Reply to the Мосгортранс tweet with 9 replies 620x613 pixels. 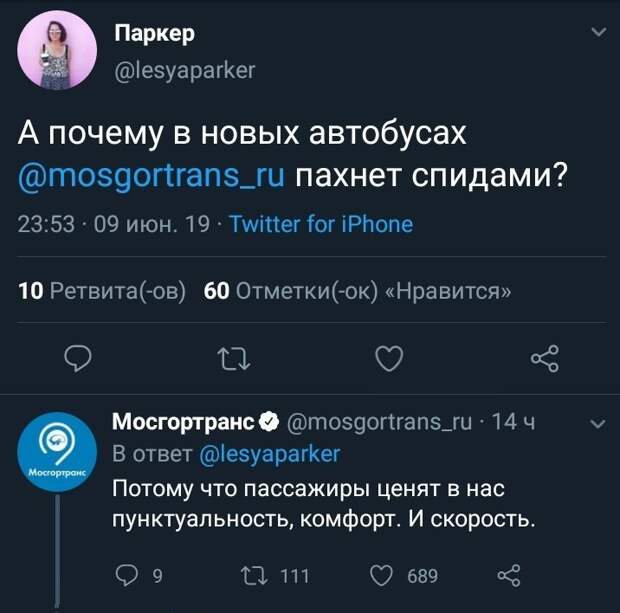[128, 574]
